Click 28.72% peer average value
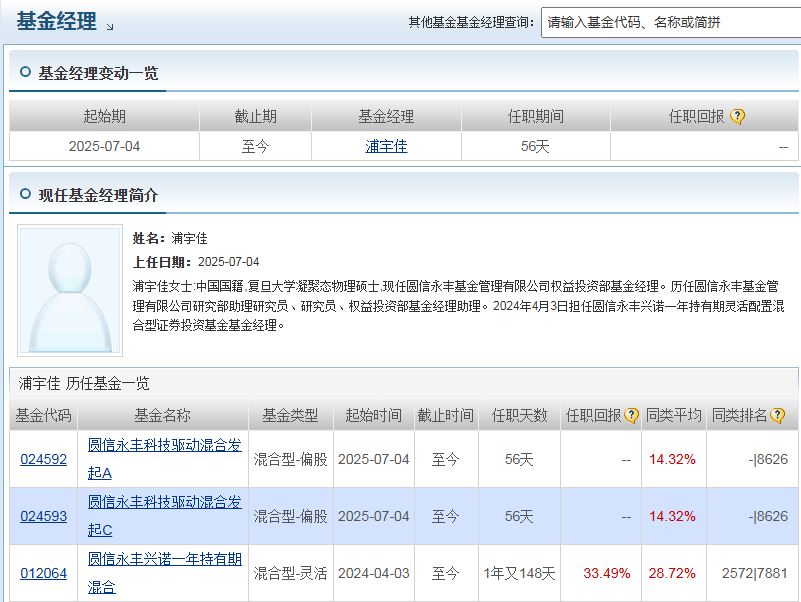Screen dimensions: 801x602 coord(672,573)
